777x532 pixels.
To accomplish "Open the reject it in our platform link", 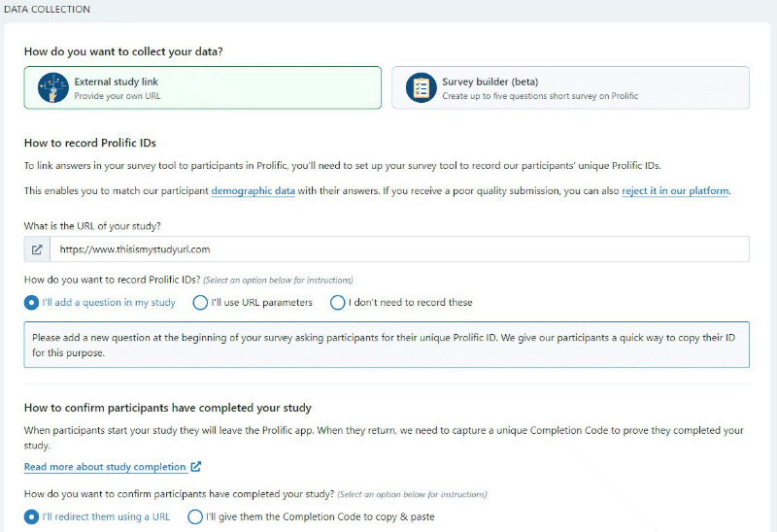I will [675, 190].
